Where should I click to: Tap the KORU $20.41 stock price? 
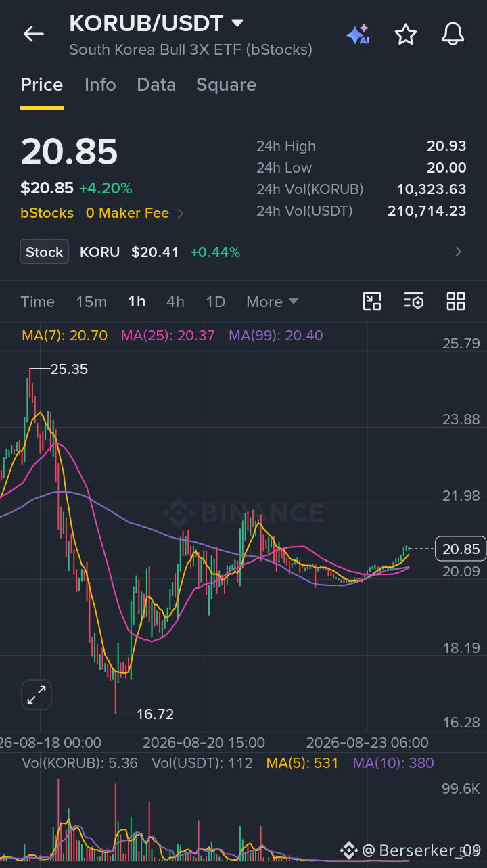129,252
